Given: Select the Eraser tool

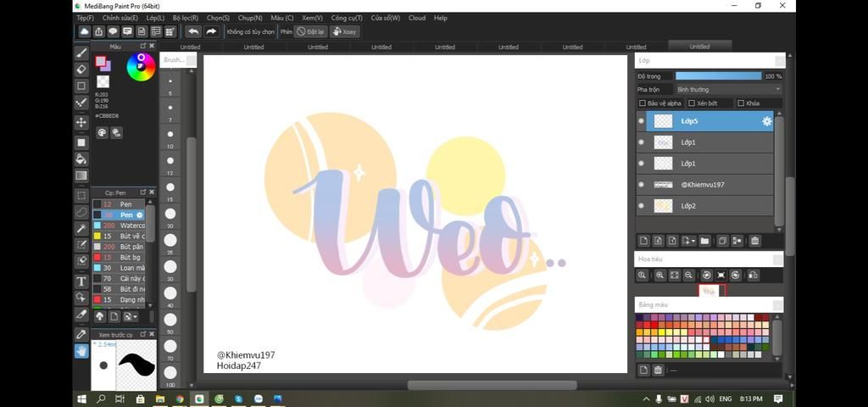Looking at the screenshot, I should click(81, 70).
